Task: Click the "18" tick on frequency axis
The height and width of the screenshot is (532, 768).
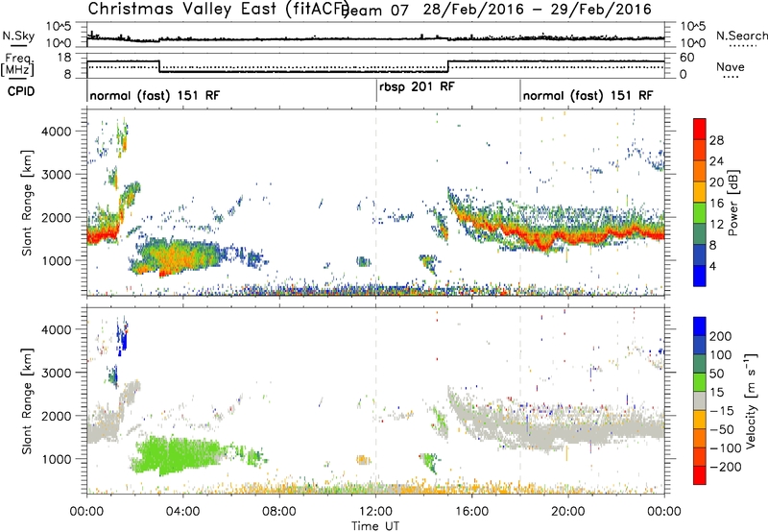Action: pos(64,58)
